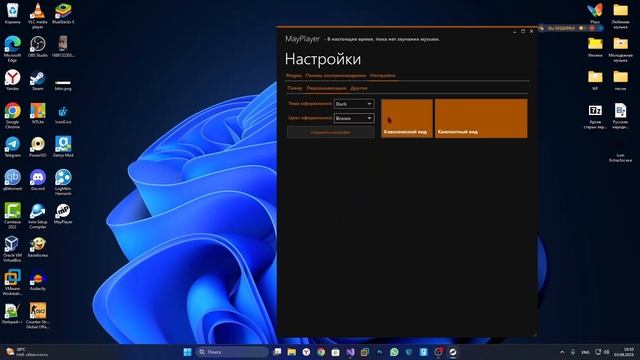Launch Steam desktop shortcut
Screen dimensions: 640x360
tap(38, 80)
